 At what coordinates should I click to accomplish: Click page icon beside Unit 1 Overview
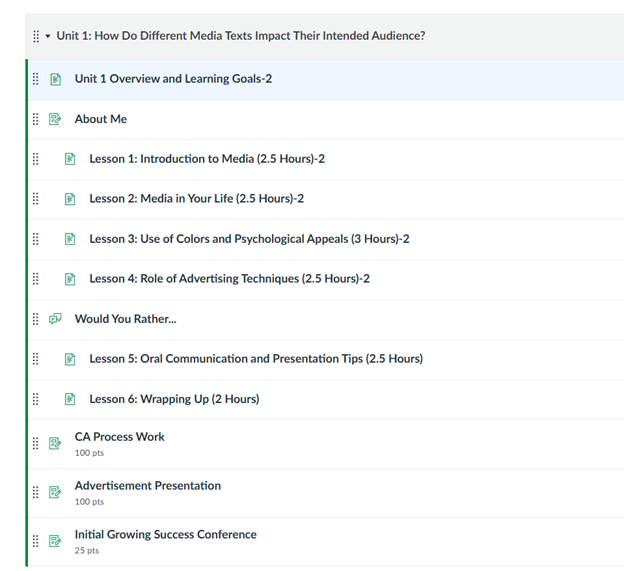(x=55, y=79)
